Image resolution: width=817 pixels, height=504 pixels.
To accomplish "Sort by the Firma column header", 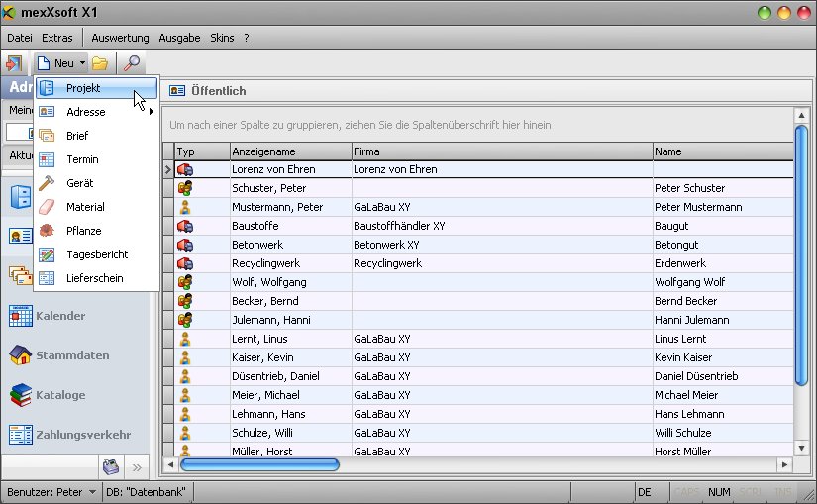I will 502,151.
